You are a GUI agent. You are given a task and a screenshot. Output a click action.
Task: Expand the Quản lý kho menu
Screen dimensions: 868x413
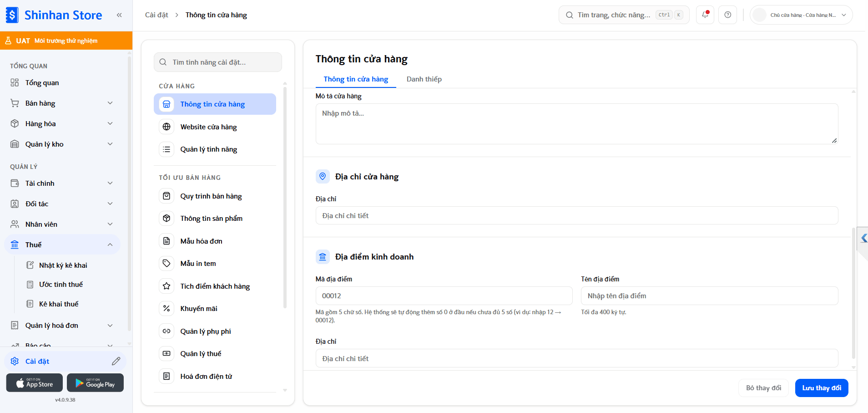pyautogui.click(x=62, y=144)
